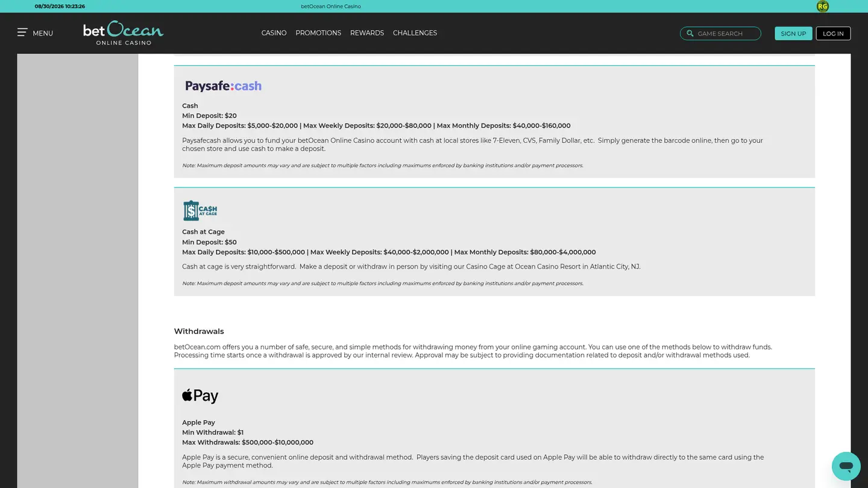Click 'Max Withdrawals: $500,000-$10,000,000' text

point(248,442)
